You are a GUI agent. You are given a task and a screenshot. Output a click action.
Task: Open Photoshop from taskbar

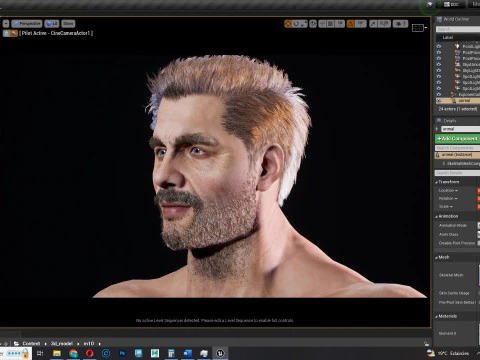click(122, 353)
